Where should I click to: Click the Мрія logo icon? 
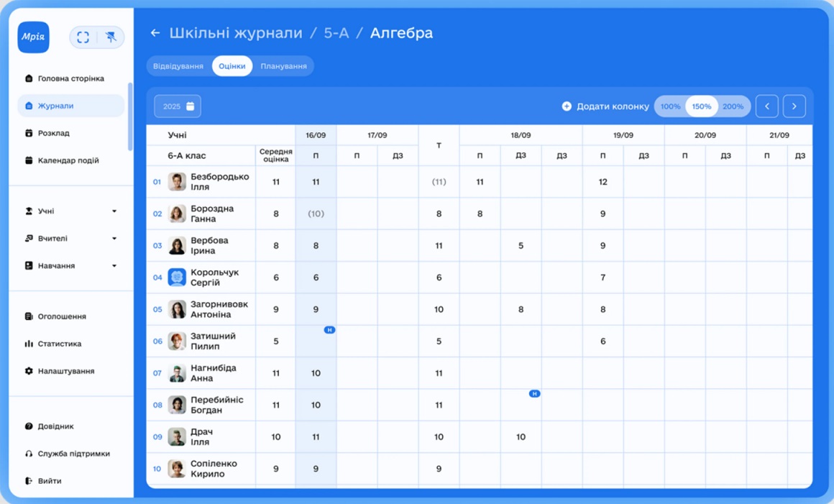tap(33, 37)
